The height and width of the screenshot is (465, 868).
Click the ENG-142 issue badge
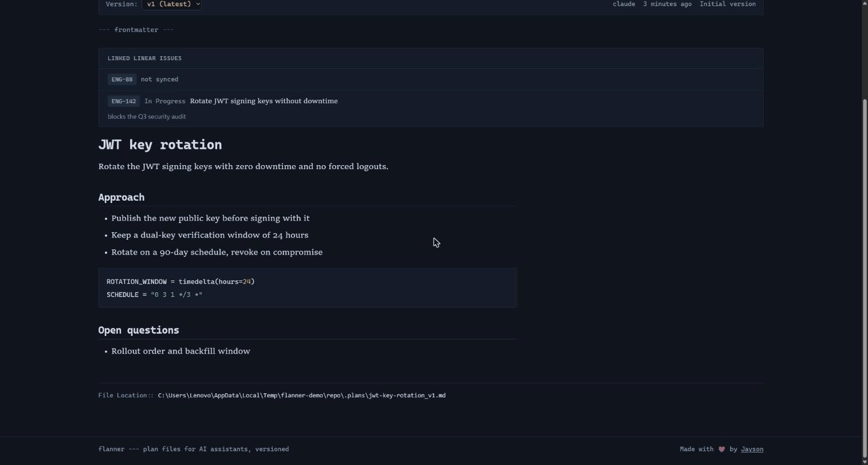click(124, 101)
